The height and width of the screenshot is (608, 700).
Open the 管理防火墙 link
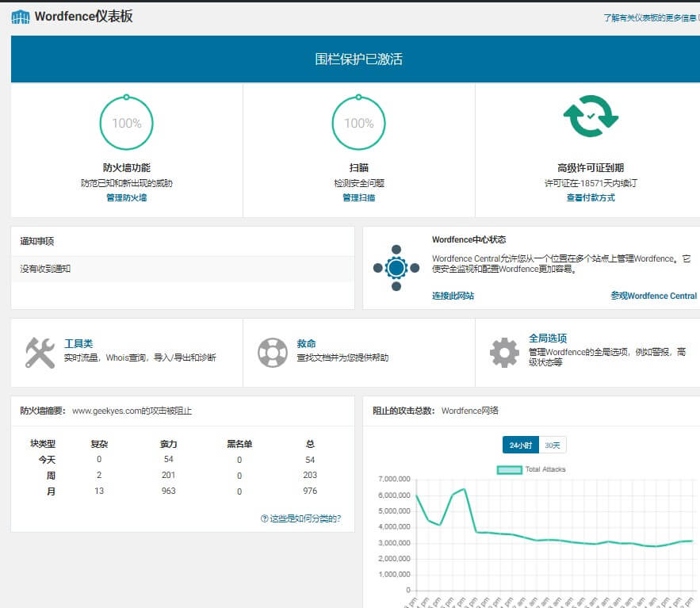pos(126,197)
